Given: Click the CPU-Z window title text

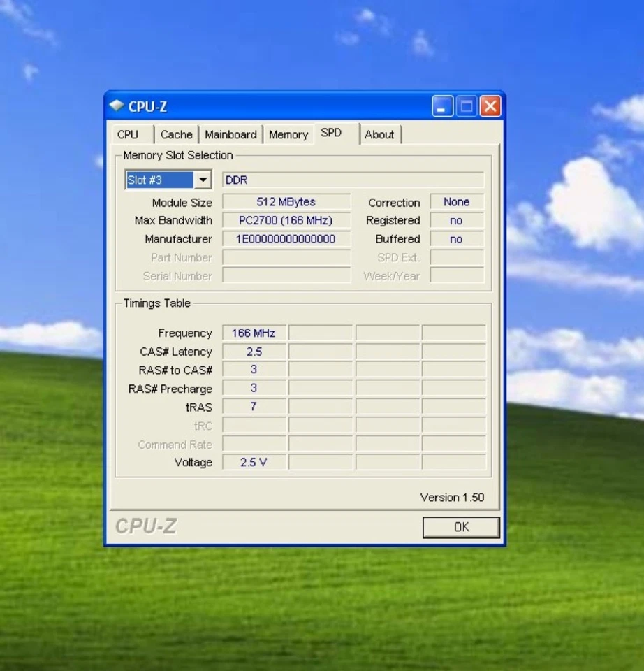Looking at the screenshot, I should [147, 106].
